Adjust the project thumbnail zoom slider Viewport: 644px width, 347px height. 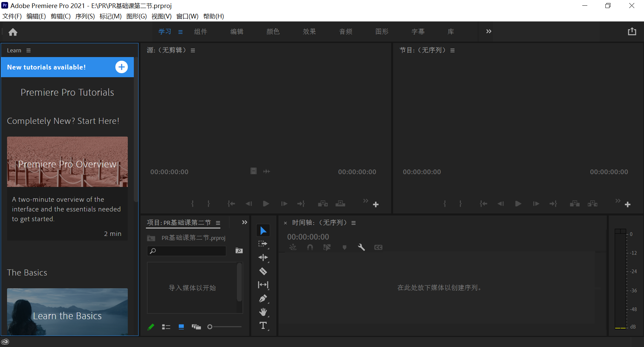coord(224,327)
